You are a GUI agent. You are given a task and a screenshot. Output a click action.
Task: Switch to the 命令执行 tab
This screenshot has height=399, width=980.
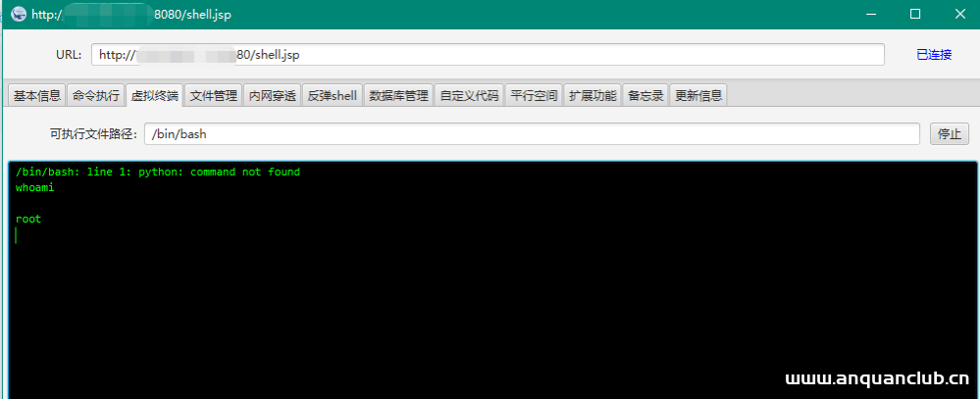point(95,96)
